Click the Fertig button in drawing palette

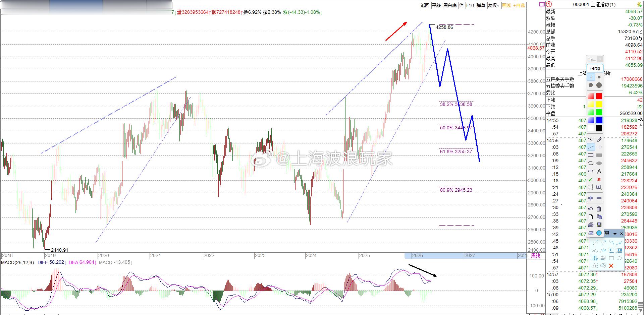(x=595, y=68)
